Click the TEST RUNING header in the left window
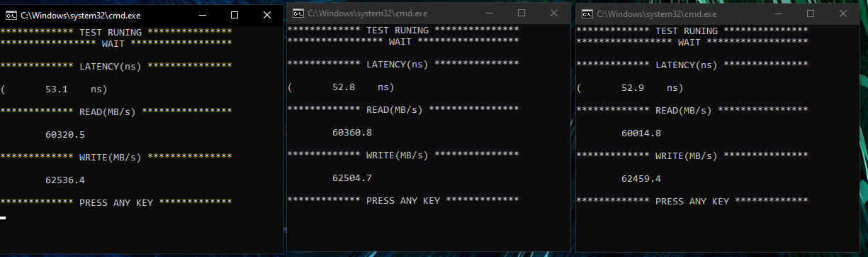868x257 pixels. pyautogui.click(x=111, y=33)
